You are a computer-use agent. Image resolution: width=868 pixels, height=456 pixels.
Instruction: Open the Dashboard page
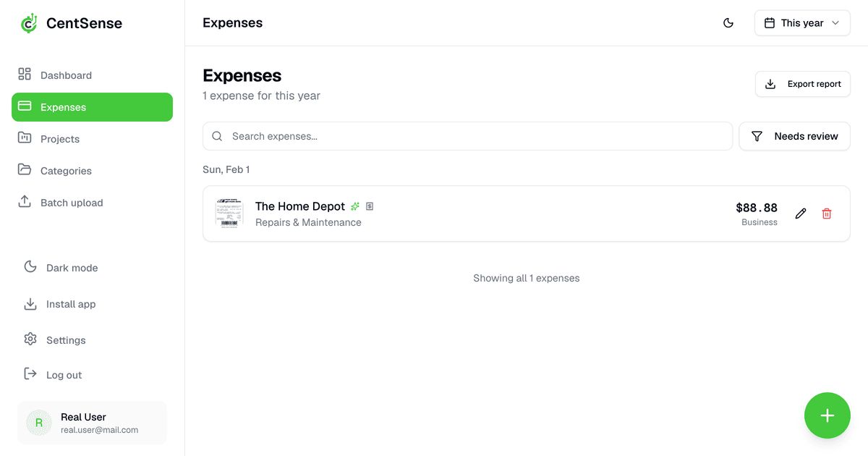(x=66, y=75)
